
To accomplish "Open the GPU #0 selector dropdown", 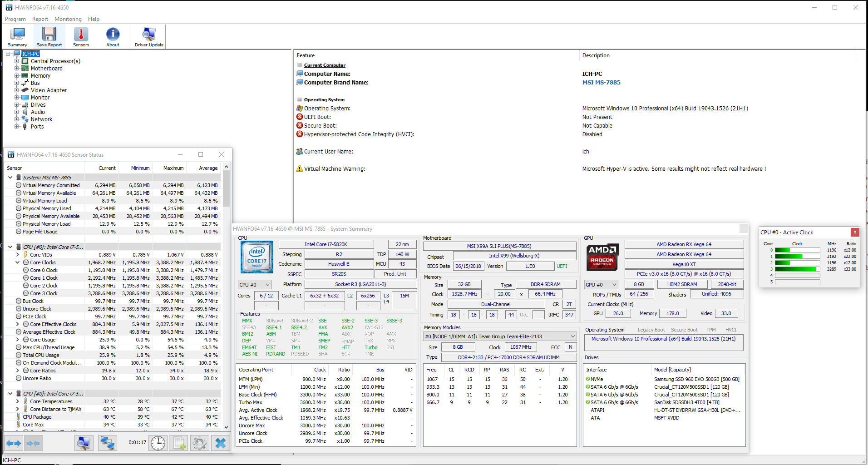I will (602, 285).
